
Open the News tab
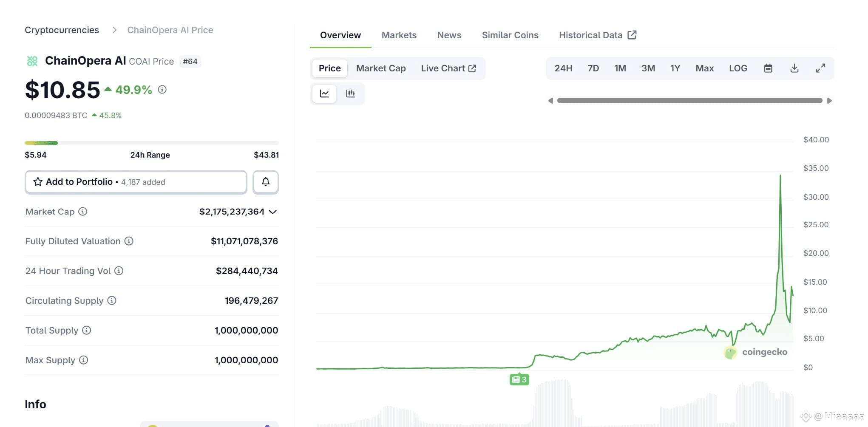[449, 35]
